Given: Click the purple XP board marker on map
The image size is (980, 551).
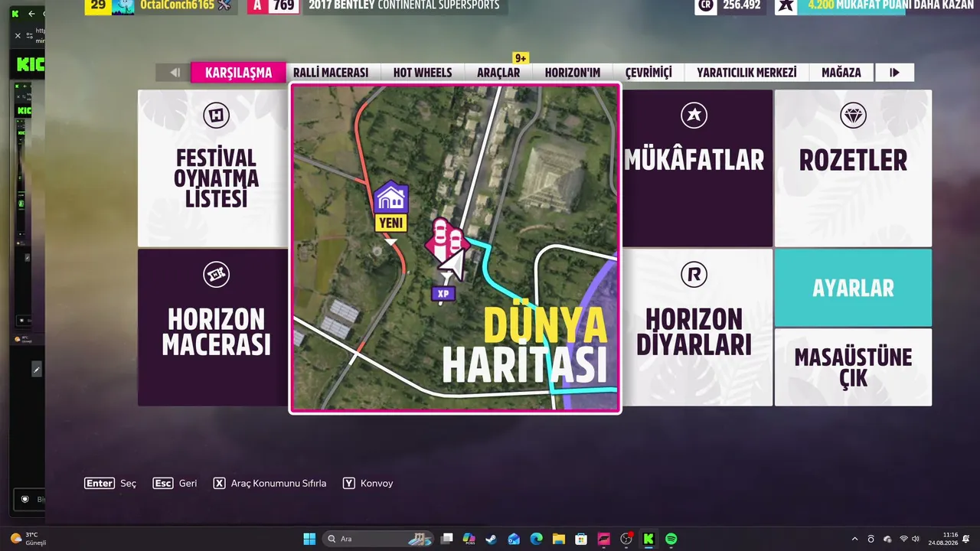Looking at the screenshot, I should tap(443, 293).
